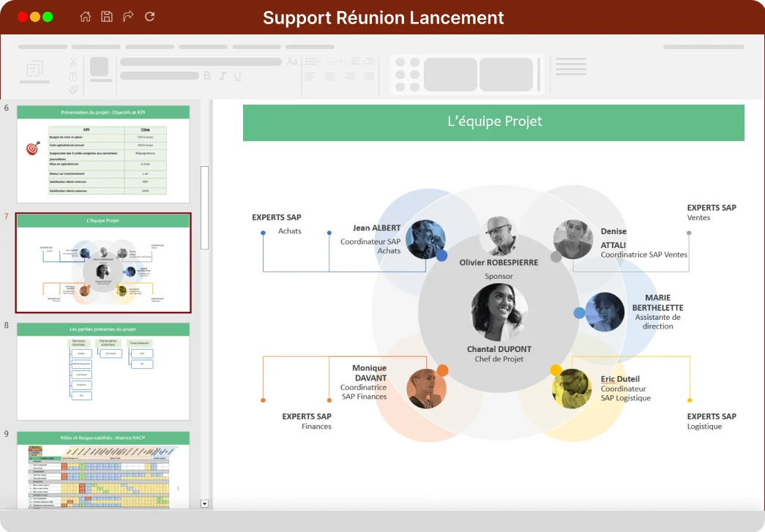Image resolution: width=765 pixels, height=532 pixels.
Task: Click the 'Support Réunion Lancement' window title
Action: click(383, 18)
